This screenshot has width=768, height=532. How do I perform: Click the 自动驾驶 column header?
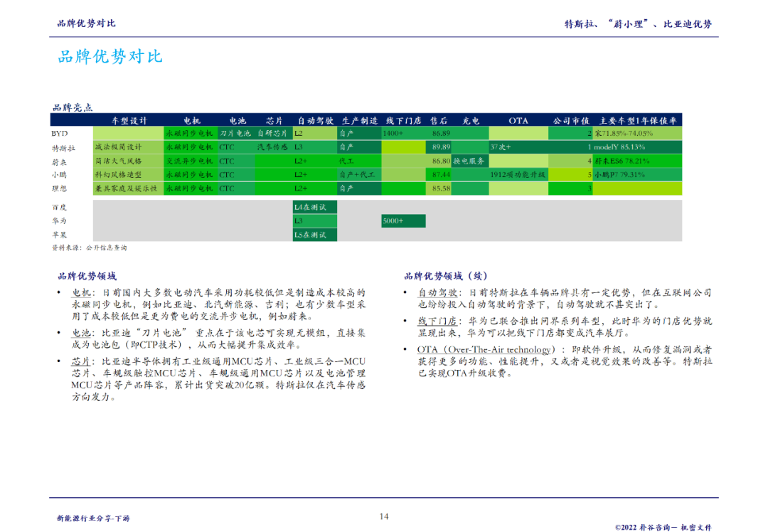tap(316, 120)
